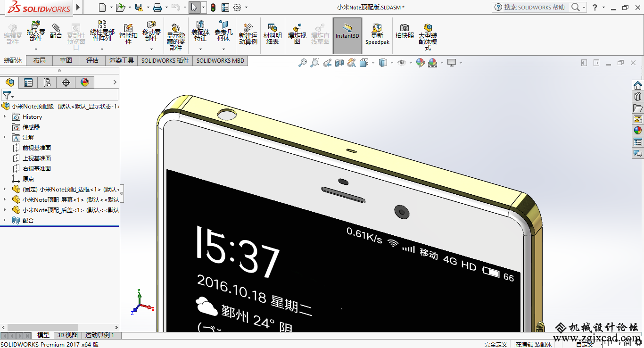Click 智能扣件 (Smart Fasteners) tool
This screenshot has height=348, width=644.
tap(128, 33)
